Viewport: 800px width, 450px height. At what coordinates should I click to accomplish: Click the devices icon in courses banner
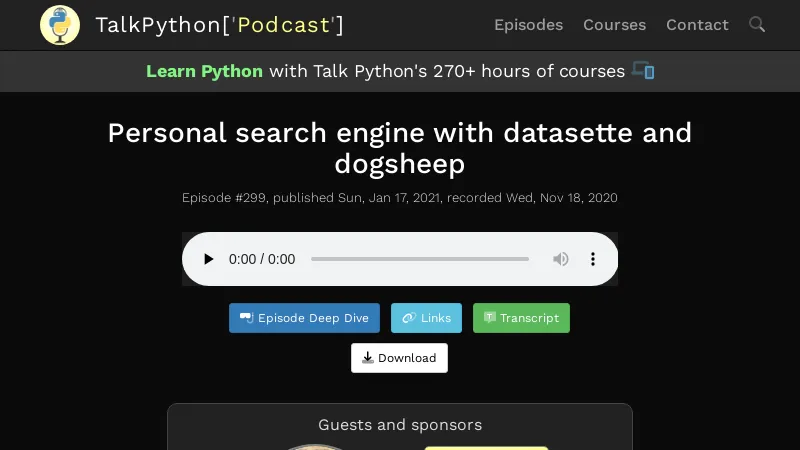point(643,71)
